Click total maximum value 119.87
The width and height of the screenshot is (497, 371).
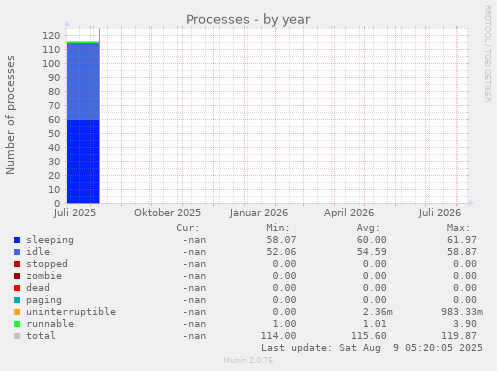pos(459,336)
